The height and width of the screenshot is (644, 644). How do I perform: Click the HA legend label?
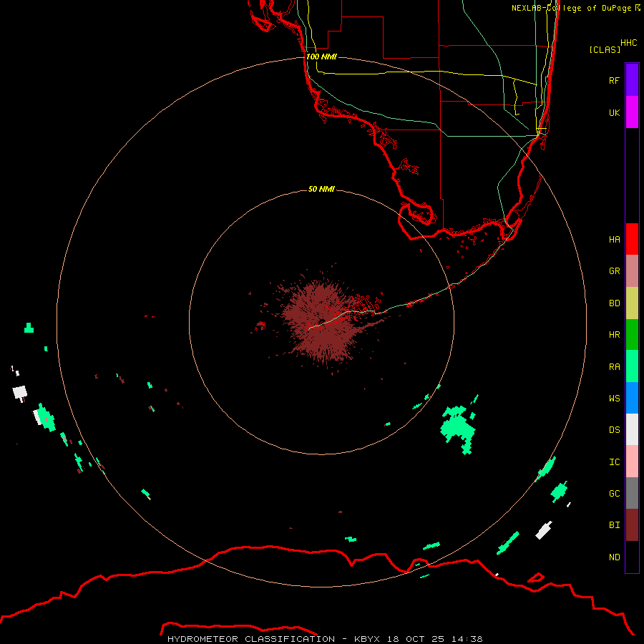click(614, 239)
